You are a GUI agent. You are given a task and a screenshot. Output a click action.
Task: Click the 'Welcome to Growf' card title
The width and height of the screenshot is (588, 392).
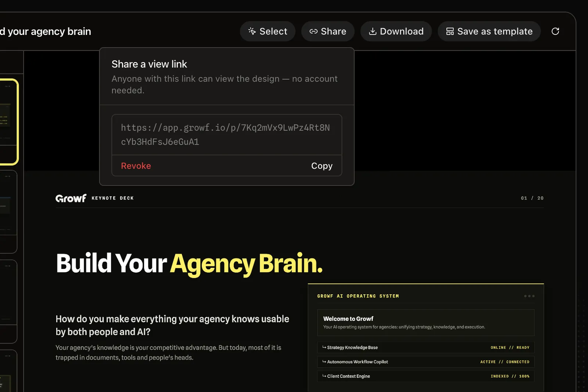click(348, 319)
